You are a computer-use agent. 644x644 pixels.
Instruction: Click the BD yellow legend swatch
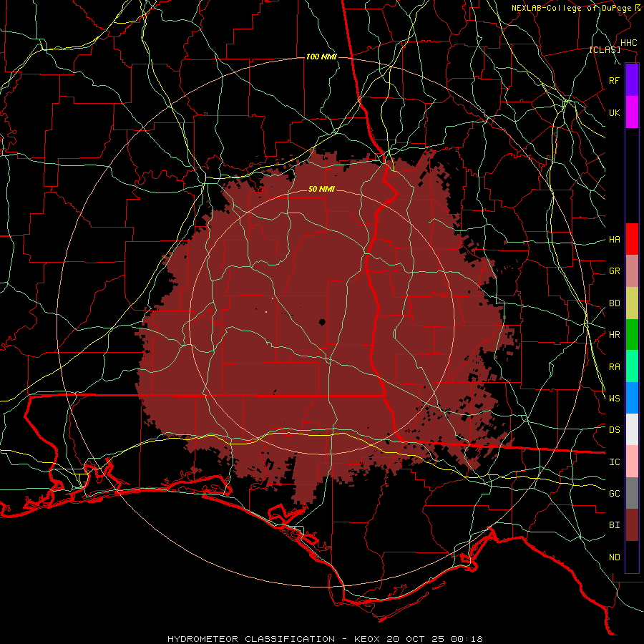coord(632,303)
